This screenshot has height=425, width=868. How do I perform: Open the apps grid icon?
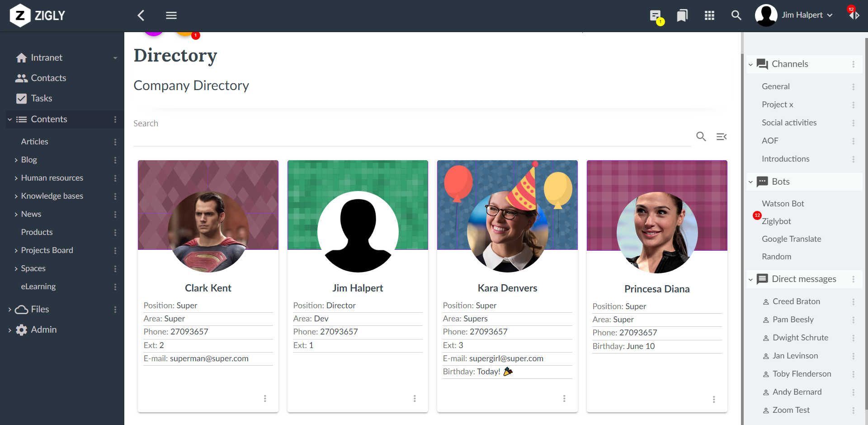(x=709, y=15)
